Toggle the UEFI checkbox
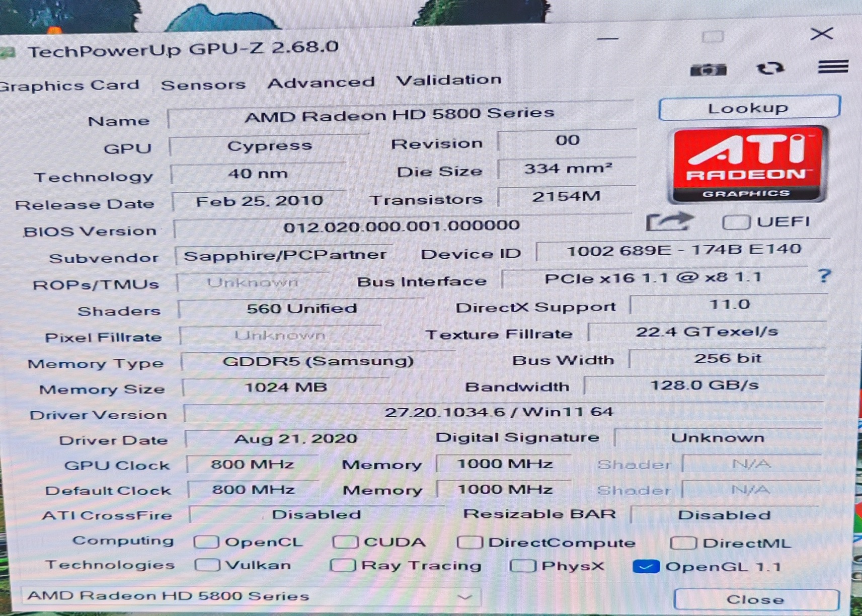The image size is (862, 616). pyautogui.click(x=736, y=222)
